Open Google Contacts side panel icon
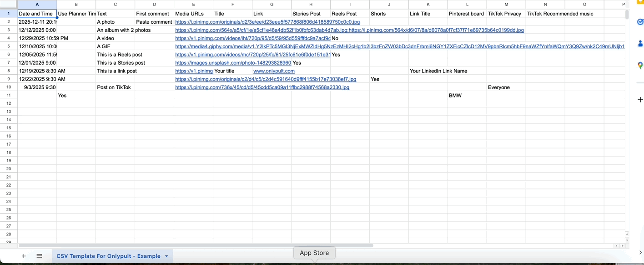Viewport: 644px width, 265px height. pyautogui.click(x=640, y=44)
